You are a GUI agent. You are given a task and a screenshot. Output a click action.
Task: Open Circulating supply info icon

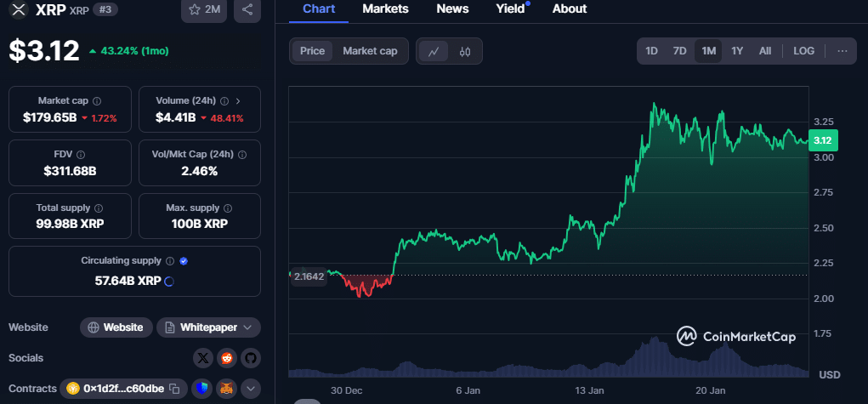(x=170, y=261)
